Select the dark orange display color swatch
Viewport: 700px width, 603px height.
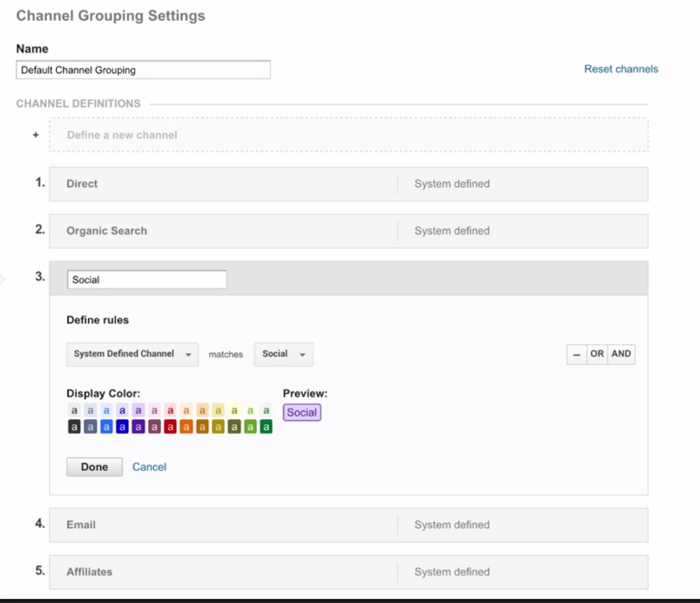pyautogui.click(x=185, y=427)
